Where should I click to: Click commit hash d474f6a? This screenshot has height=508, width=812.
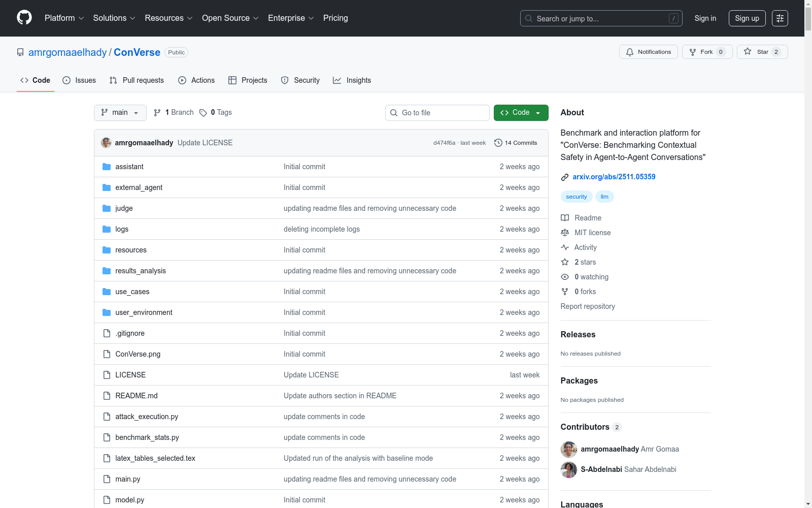[x=444, y=143]
